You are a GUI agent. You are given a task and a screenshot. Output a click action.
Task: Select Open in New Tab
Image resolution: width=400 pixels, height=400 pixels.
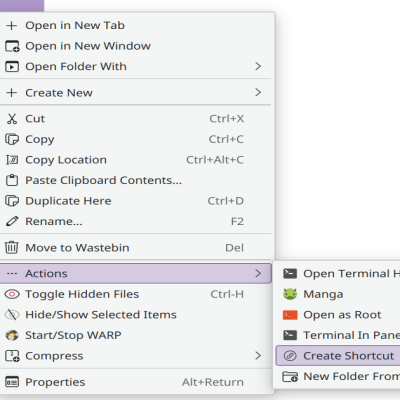pyautogui.click(x=136, y=25)
